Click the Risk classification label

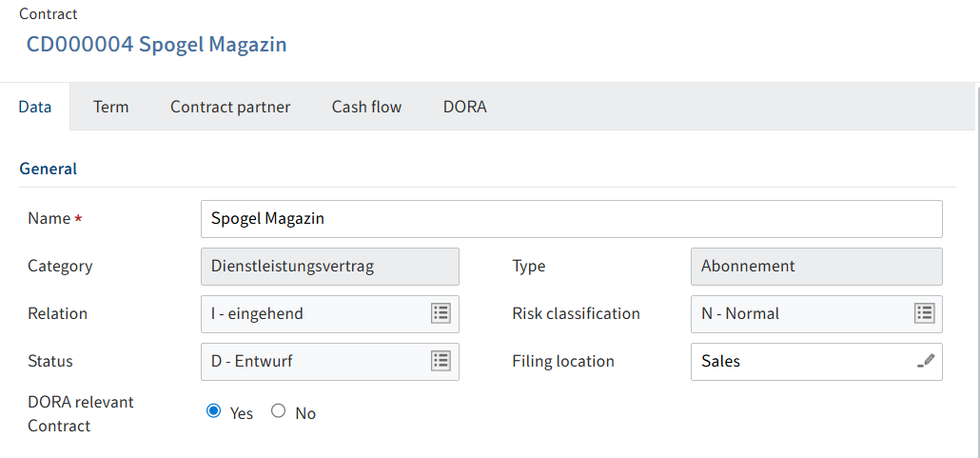[x=577, y=314]
